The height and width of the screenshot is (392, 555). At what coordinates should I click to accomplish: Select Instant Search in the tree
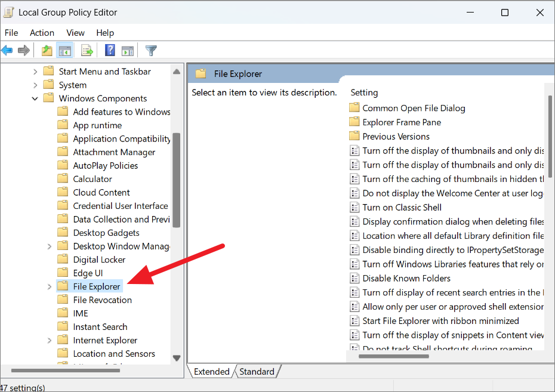point(100,327)
